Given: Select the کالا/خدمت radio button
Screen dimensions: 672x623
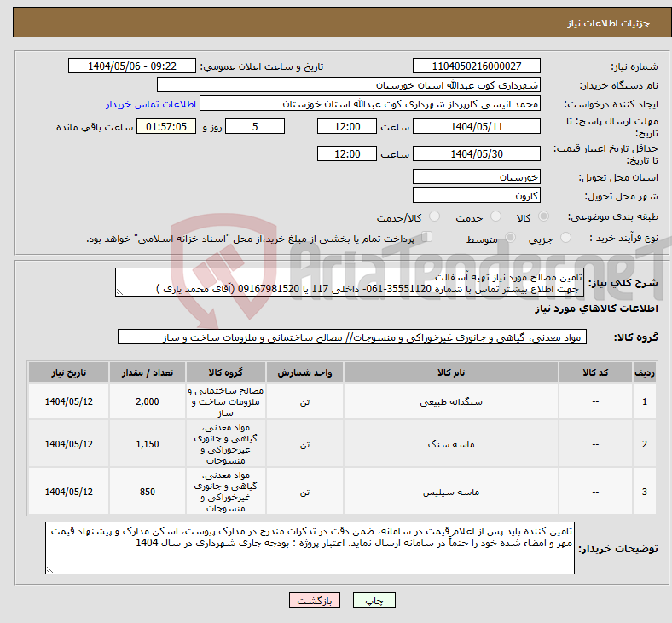Looking at the screenshot, I should pos(434,216).
